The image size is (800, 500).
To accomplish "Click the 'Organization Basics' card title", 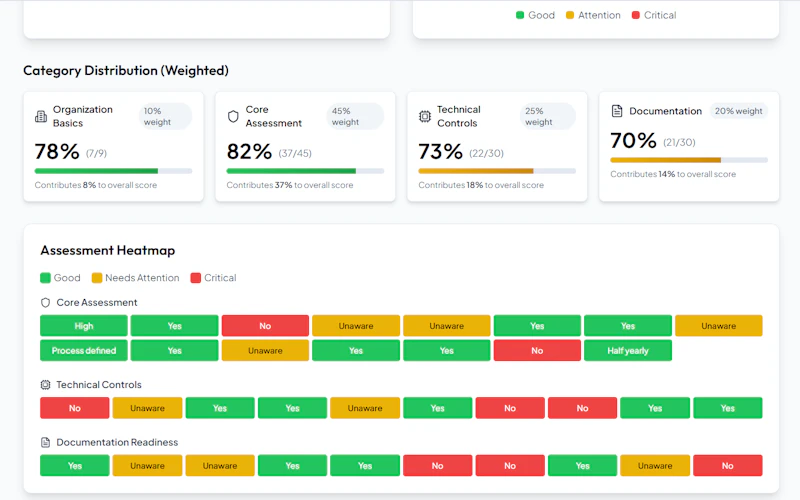I will click(83, 116).
